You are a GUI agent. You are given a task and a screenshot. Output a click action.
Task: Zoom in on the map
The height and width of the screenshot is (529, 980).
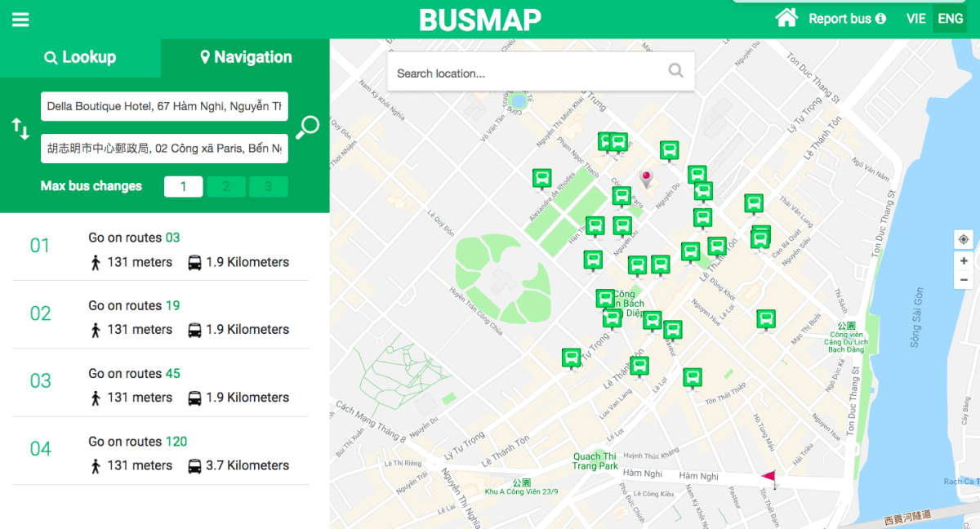[x=964, y=261]
